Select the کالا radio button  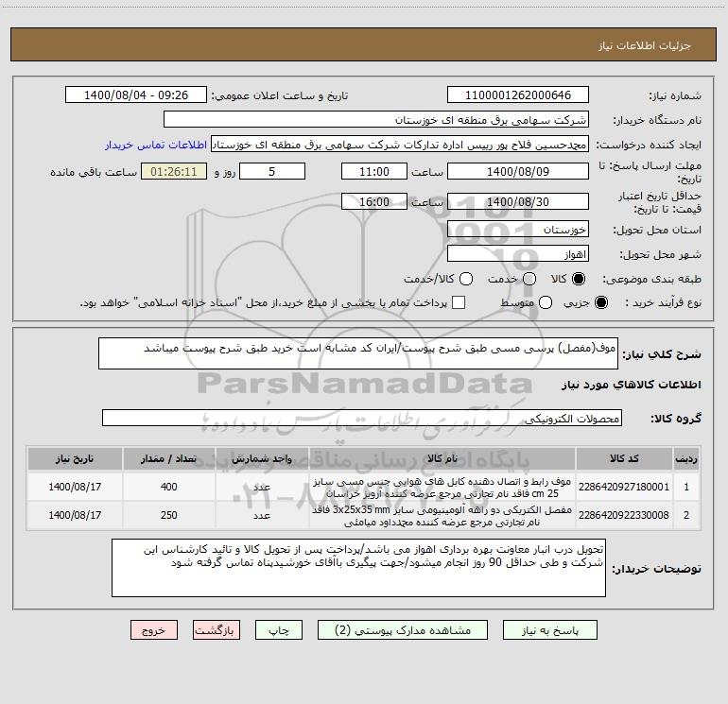pos(579,279)
